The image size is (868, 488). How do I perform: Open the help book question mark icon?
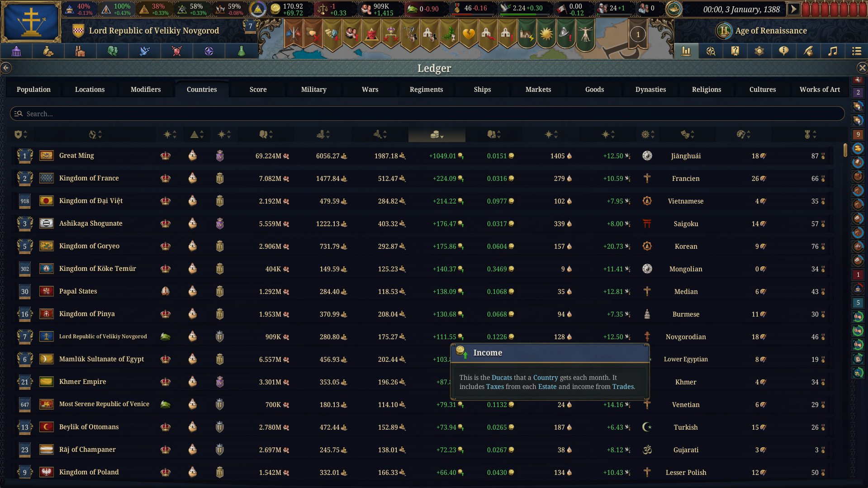(735, 51)
